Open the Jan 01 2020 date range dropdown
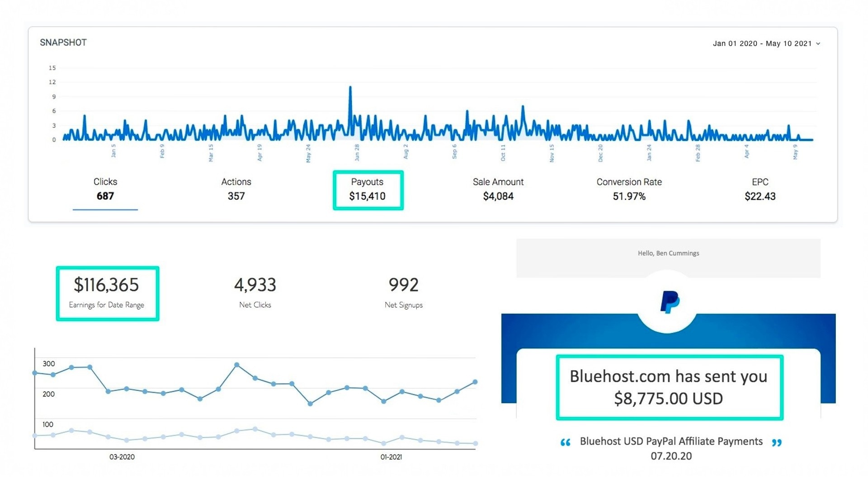The height and width of the screenshot is (488, 868). pos(762,43)
